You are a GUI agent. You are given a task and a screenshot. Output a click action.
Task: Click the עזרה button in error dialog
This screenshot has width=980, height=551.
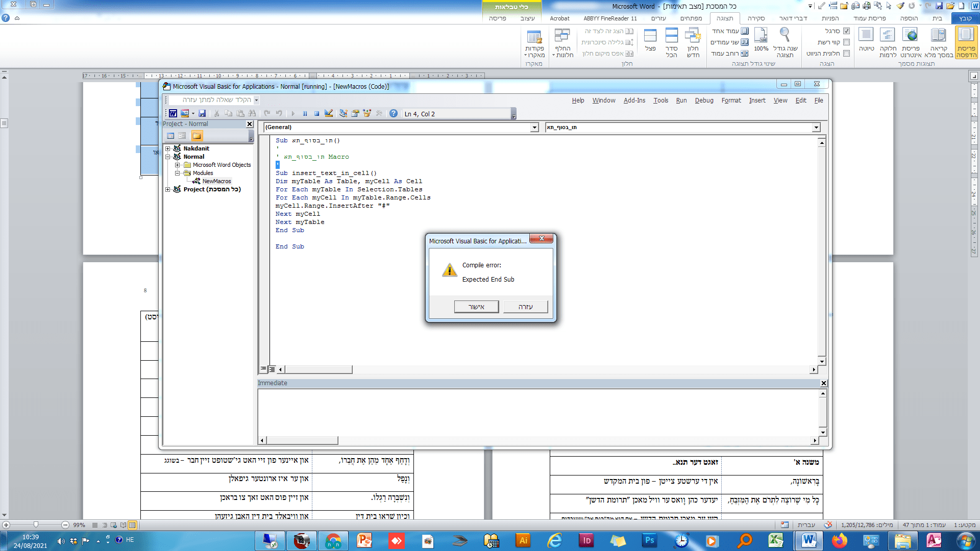(x=525, y=307)
